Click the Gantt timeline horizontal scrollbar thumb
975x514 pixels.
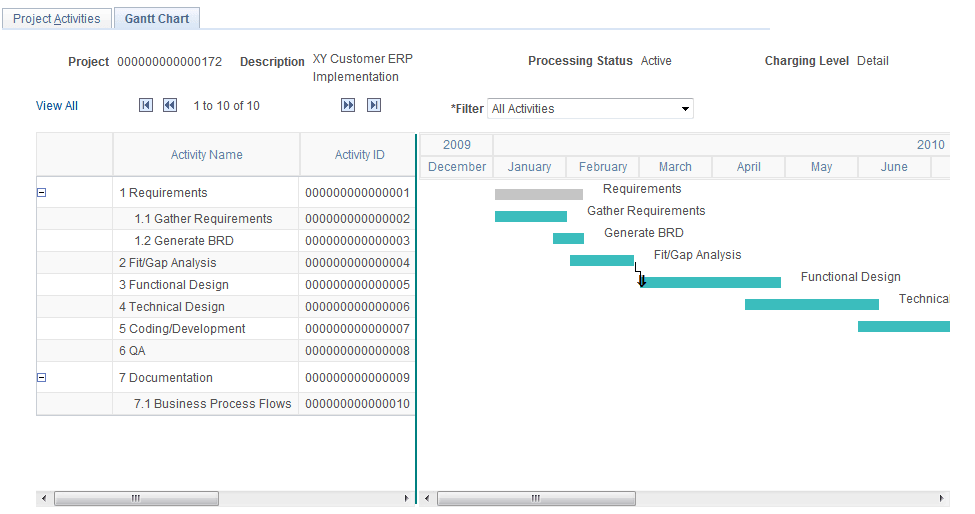[536, 498]
